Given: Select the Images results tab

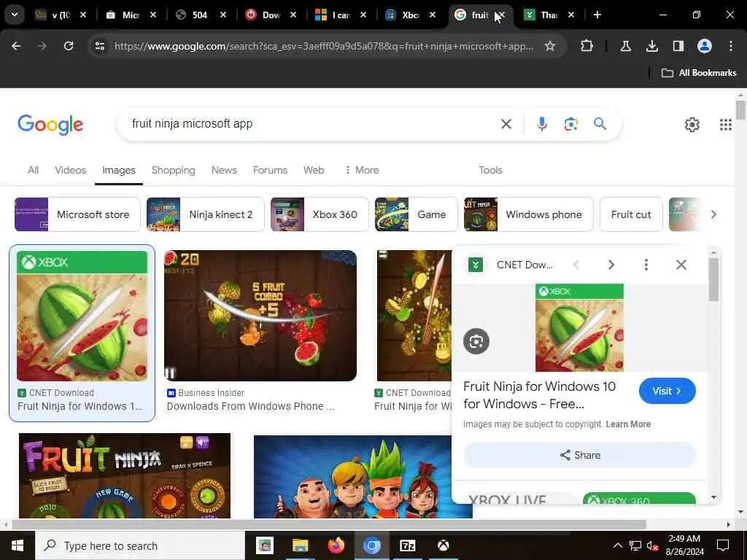Looking at the screenshot, I should pos(119,170).
